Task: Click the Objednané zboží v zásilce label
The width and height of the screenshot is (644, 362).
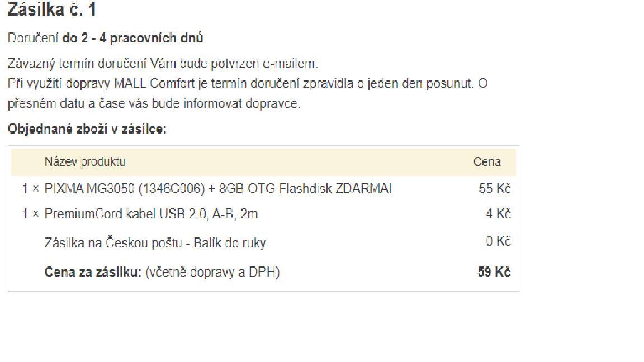Action: coord(87,129)
